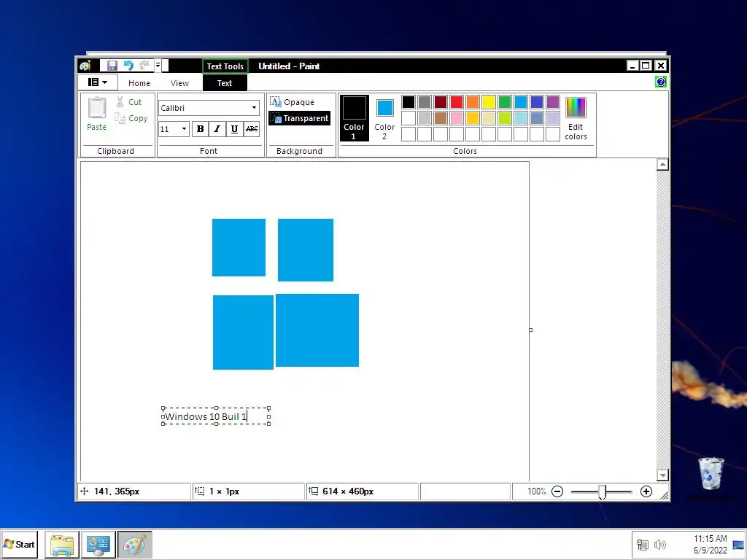Image resolution: width=747 pixels, height=560 pixels.
Task: Choose the turquoise blue palette color
Action: pos(521,102)
